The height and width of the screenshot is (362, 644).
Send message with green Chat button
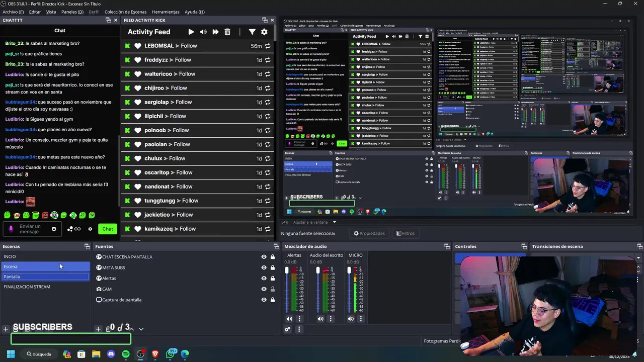[108, 229]
